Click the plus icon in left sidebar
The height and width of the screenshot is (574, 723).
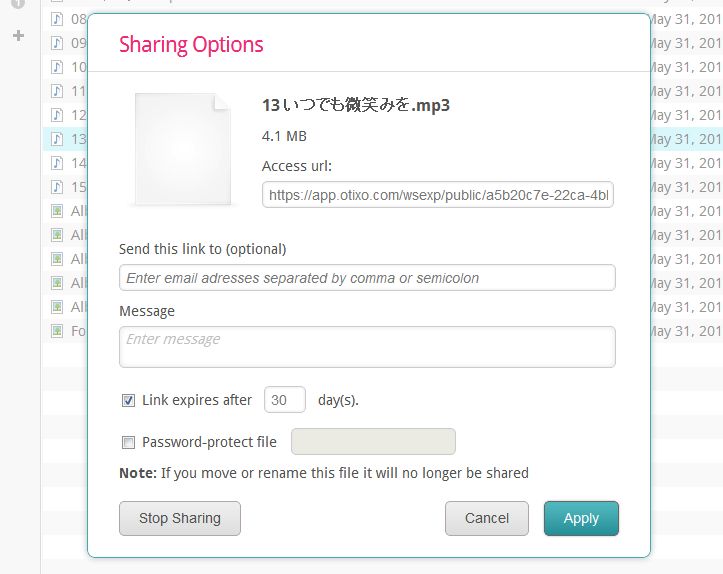tap(18, 36)
